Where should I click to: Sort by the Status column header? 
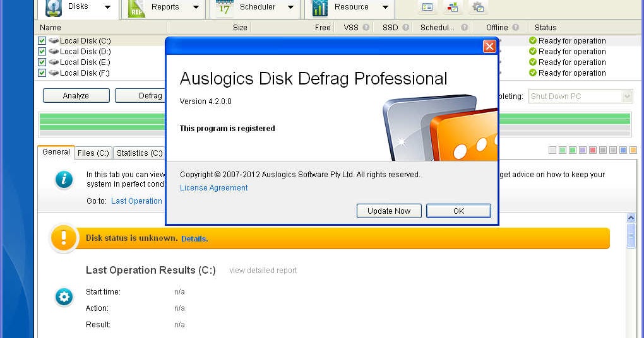coord(585,28)
